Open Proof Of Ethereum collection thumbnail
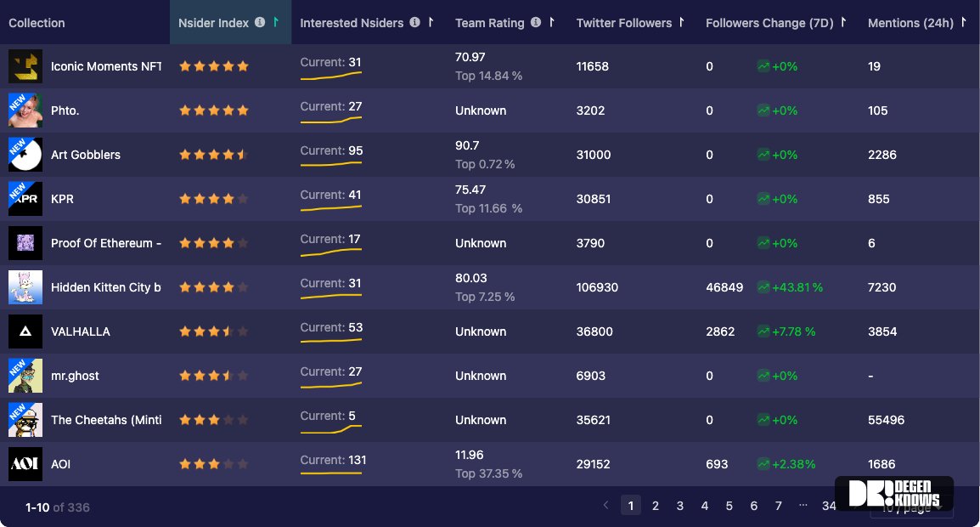The height and width of the screenshot is (527, 980). tap(25, 243)
